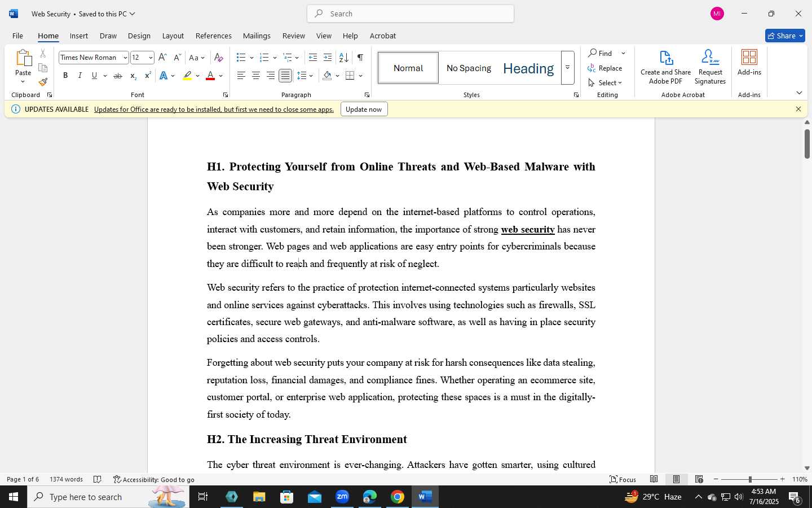Toggle Italic formatting
Viewport: 812px width, 508px height.
tap(80, 76)
